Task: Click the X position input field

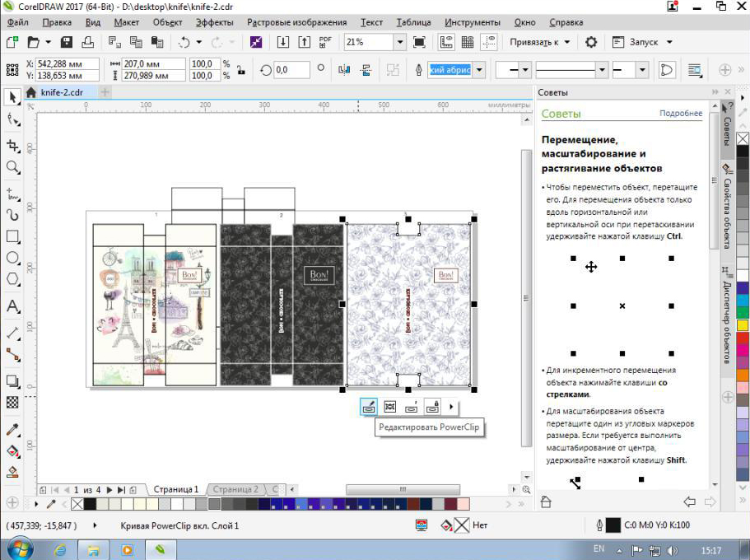Action: click(x=67, y=63)
